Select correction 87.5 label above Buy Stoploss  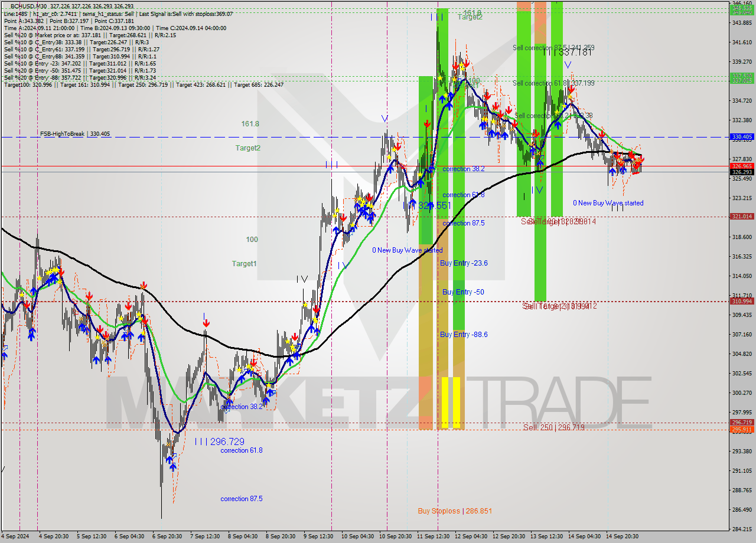tap(242, 499)
